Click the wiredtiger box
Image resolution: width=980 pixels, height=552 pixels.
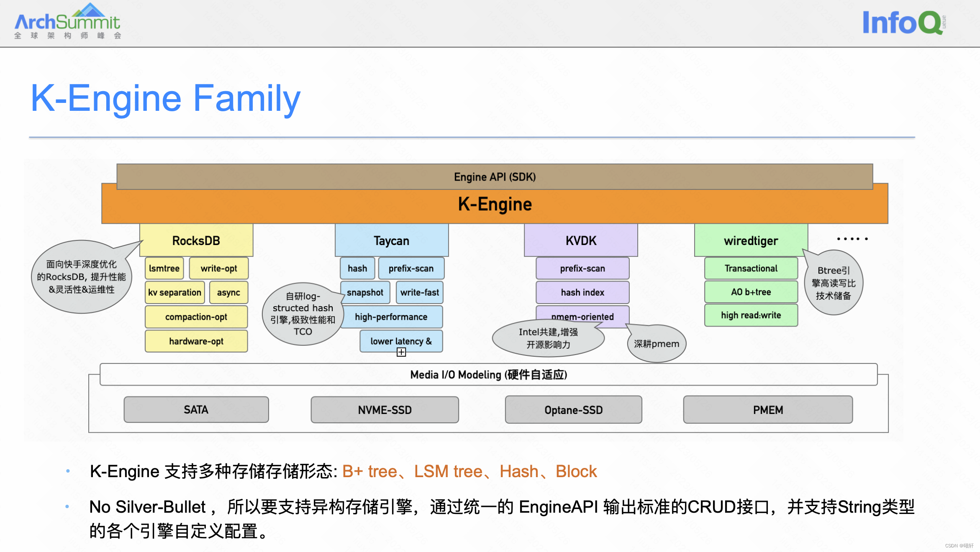(751, 240)
